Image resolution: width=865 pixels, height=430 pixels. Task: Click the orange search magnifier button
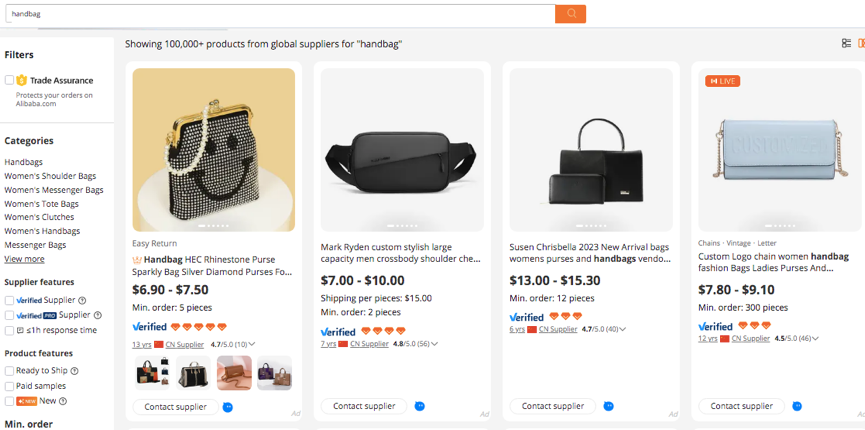click(570, 14)
